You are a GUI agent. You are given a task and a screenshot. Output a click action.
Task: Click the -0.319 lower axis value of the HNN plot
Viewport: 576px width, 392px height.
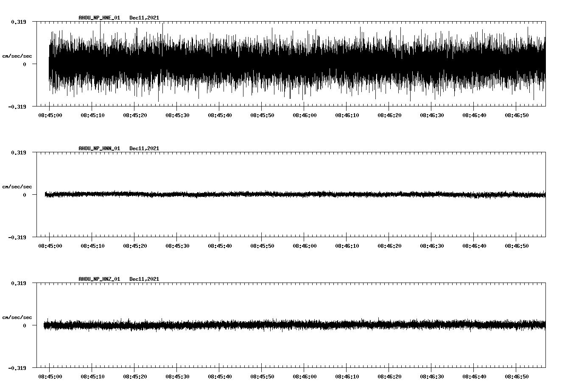click(x=17, y=237)
